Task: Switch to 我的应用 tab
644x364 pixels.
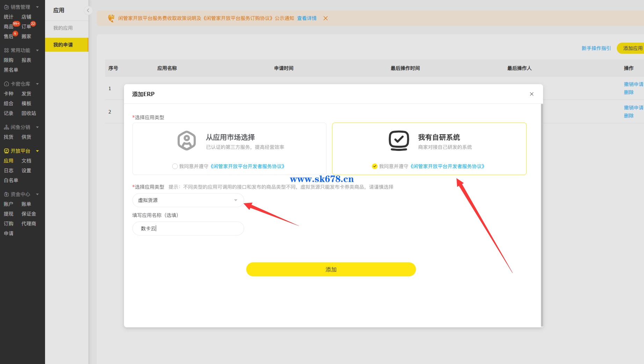Action: [63, 28]
